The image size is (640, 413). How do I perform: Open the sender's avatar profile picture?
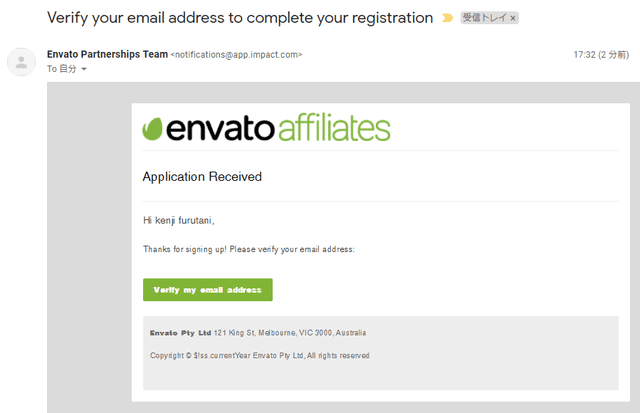click(x=21, y=62)
